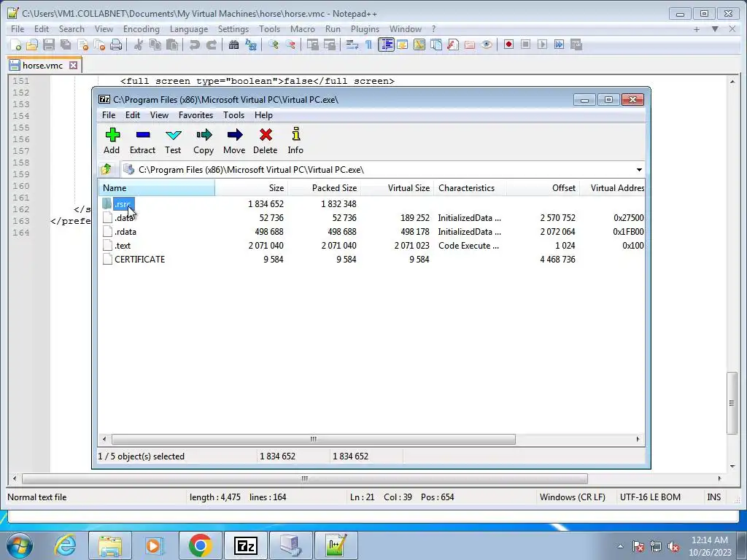The image size is (747, 560).
Task: Open Info for the selected item
Action: click(295, 141)
